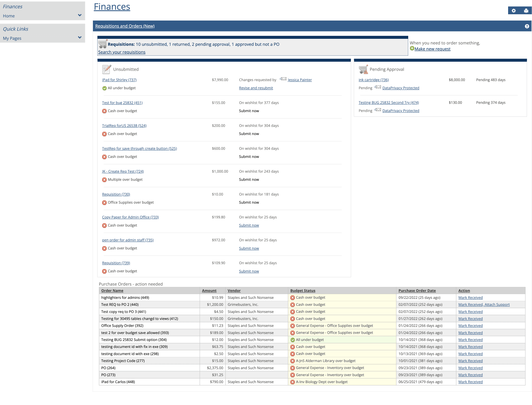Submit now for pen order for admin staff

pyautogui.click(x=249, y=248)
